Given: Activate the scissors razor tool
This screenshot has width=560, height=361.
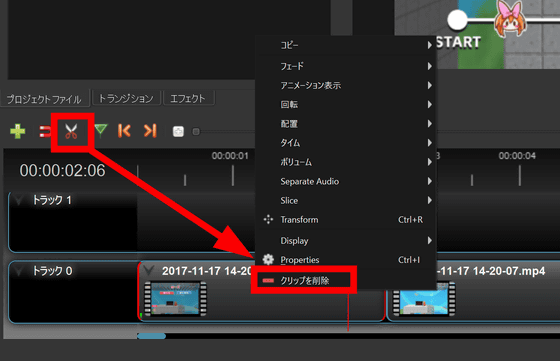Looking at the screenshot, I should pyautogui.click(x=71, y=131).
